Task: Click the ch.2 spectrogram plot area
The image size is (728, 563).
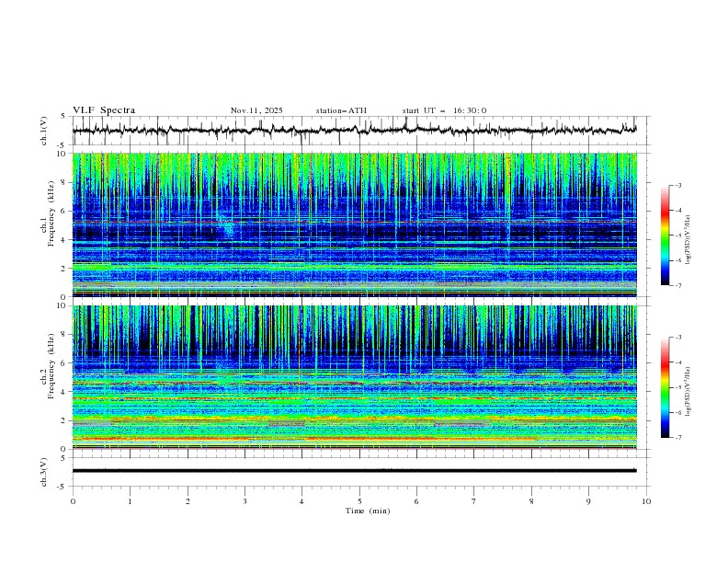Action: tap(355, 377)
